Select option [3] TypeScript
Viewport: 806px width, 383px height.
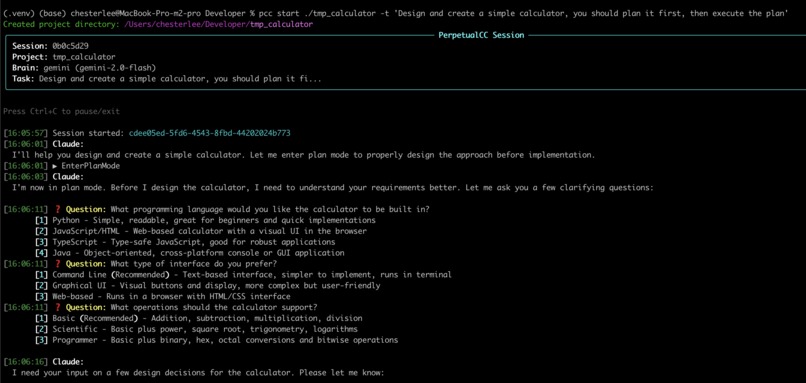[185, 242]
